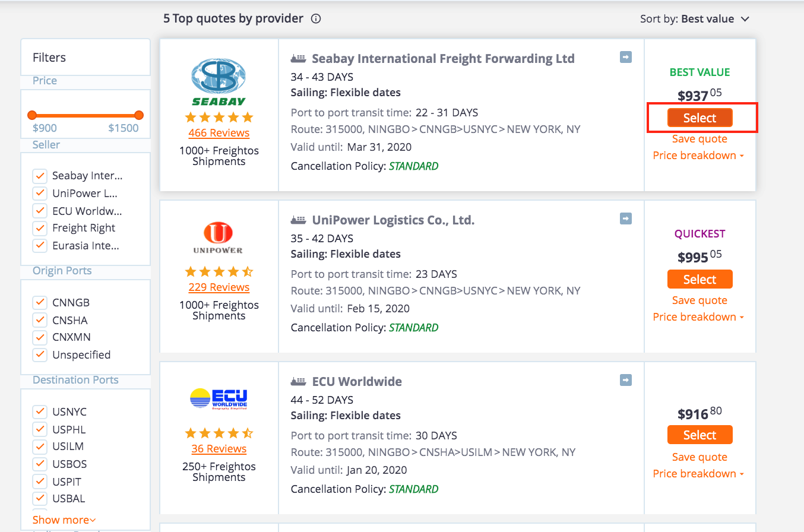Open the 36 Reviews link
The image size is (804, 532).
(x=219, y=449)
